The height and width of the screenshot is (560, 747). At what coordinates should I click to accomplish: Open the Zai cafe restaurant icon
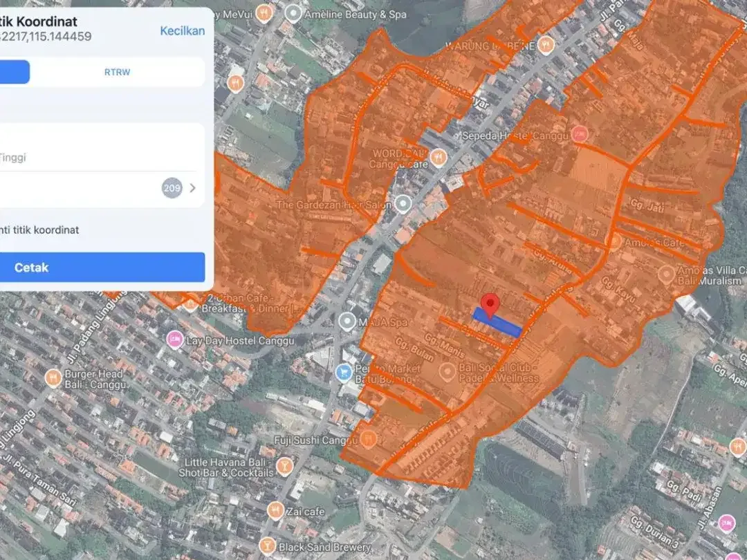275,511
